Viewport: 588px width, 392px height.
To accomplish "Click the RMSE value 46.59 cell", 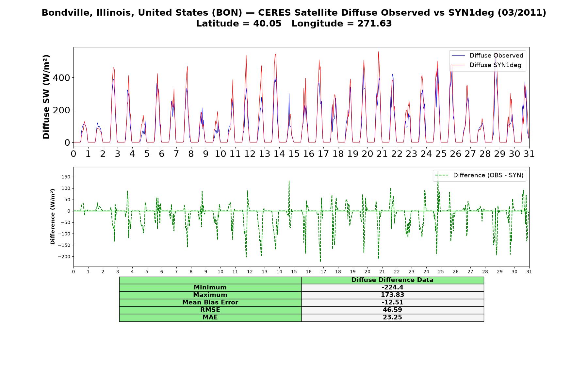I will [x=393, y=310].
